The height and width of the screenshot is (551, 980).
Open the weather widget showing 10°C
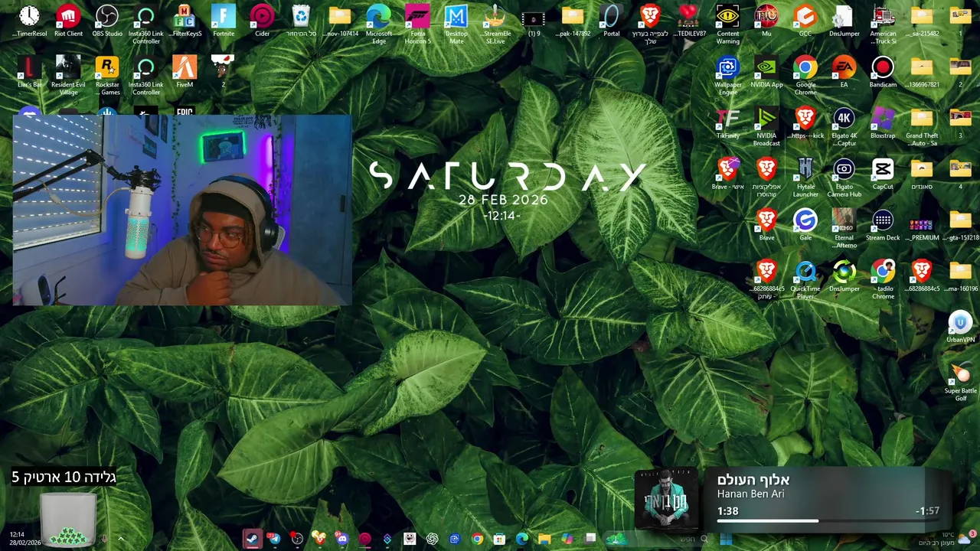tap(944, 539)
